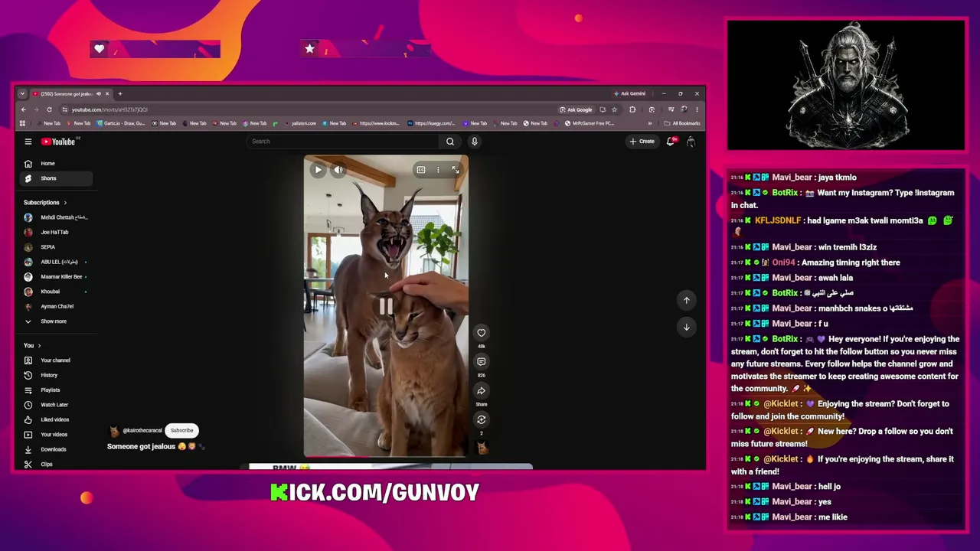Open Your videos in the sidebar

56,435
